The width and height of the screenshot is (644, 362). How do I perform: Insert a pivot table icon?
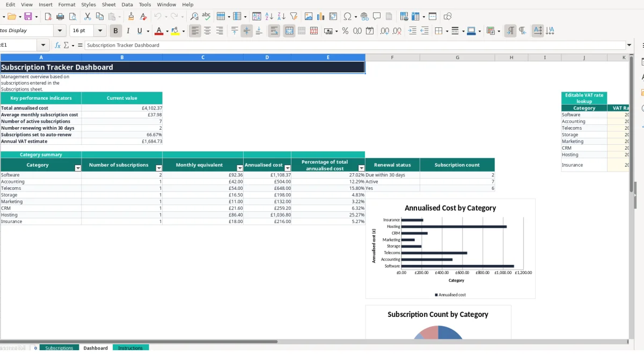(333, 17)
